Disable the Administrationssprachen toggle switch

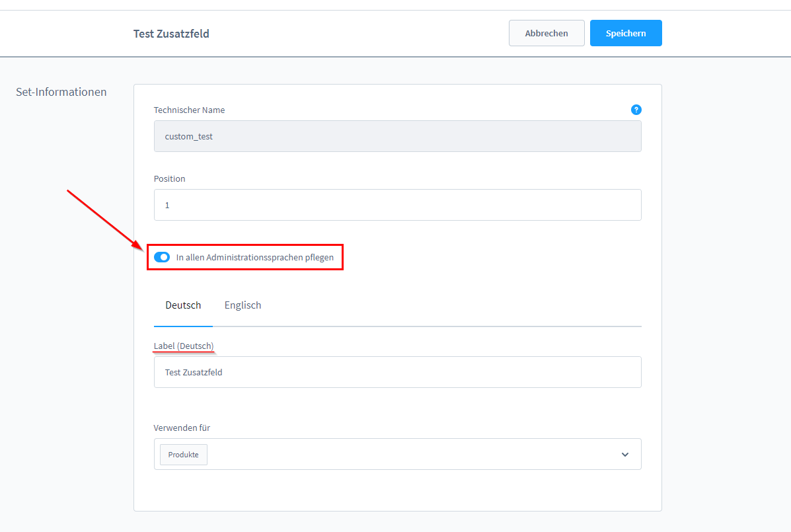pyautogui.click(x=162, y=257)
